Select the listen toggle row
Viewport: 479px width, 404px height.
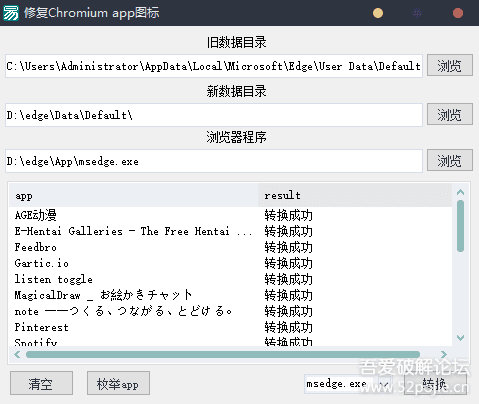click(230, 279)
